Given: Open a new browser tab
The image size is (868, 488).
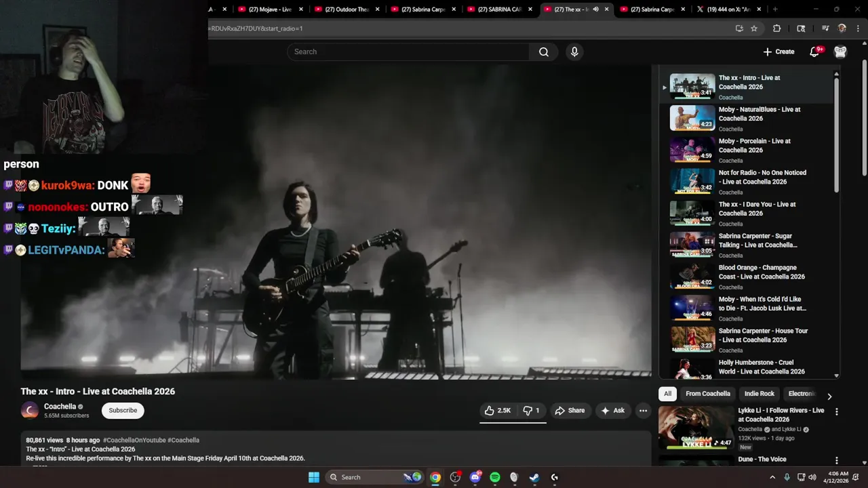Looking at the screenshot, I should tap(775, 9).
